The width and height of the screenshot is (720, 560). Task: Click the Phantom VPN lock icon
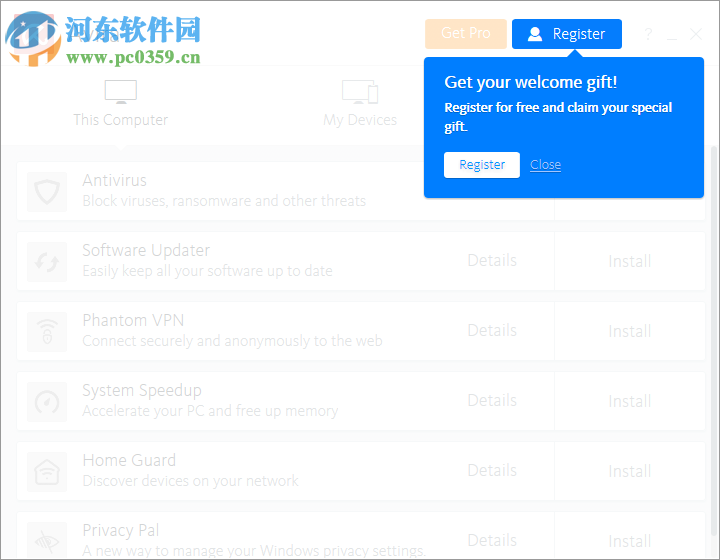[47, 332]
